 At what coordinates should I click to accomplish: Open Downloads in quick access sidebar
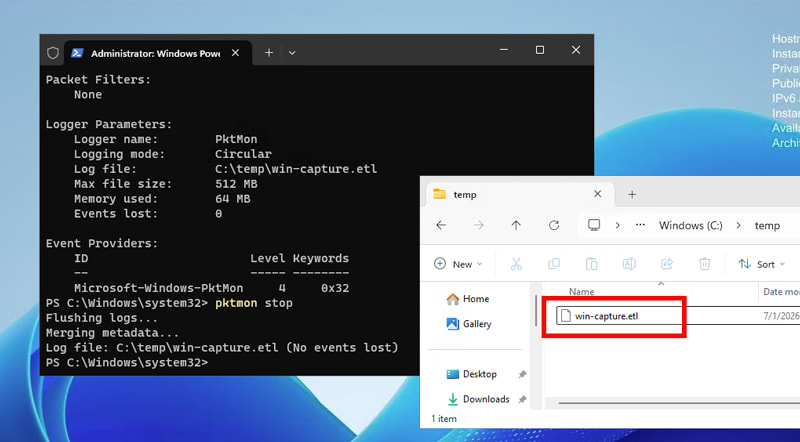(x=479, y=399)
